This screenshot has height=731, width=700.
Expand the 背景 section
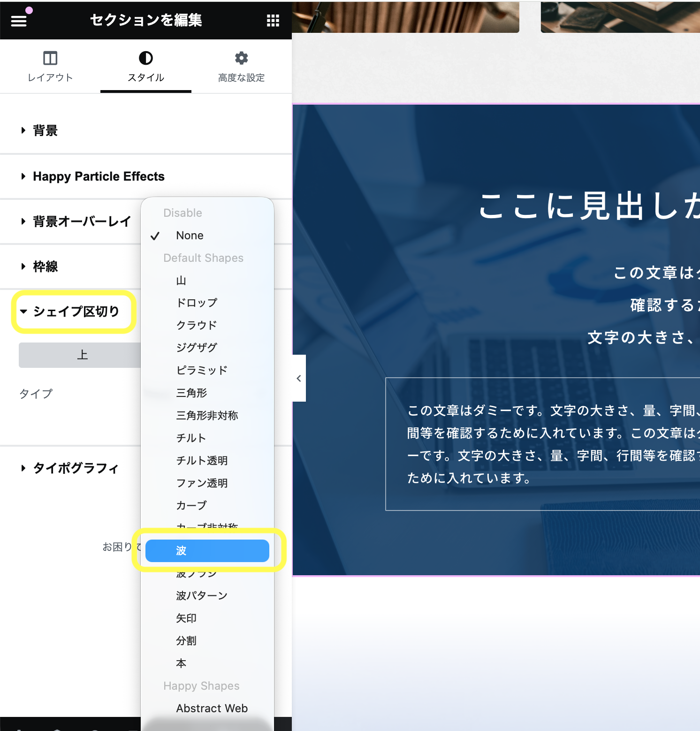[x=45, y=130]
